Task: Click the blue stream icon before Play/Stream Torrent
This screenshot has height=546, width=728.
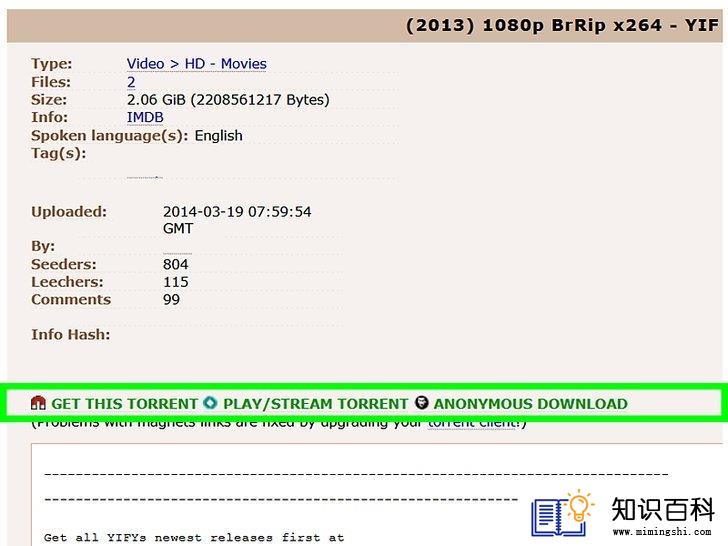Action: [x=210, y=403]
